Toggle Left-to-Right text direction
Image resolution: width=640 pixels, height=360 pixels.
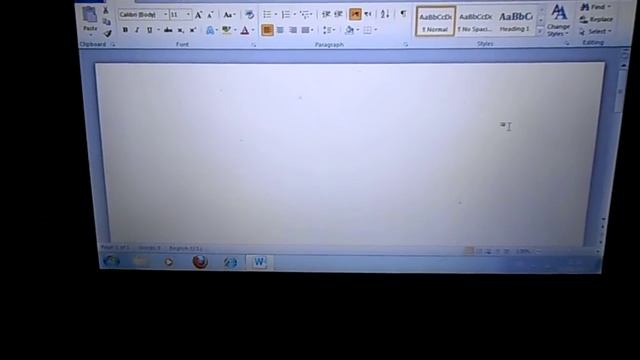click(355, 15)
